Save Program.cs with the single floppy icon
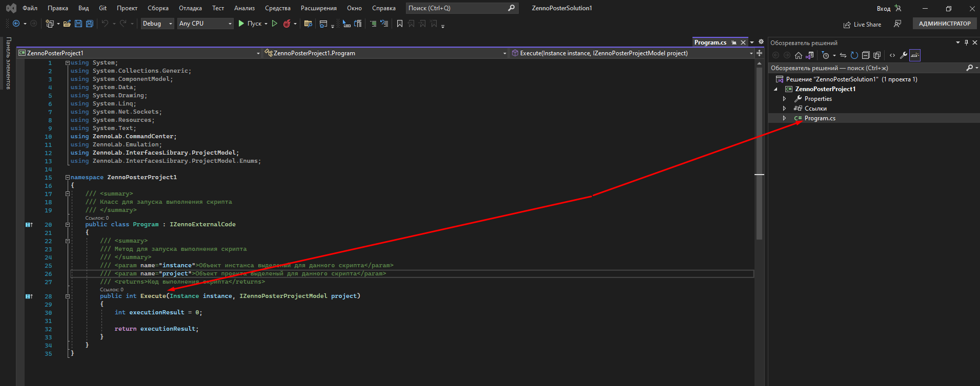Image resolution: width=980 pixels, height=386 pixels. coord(78,24)
